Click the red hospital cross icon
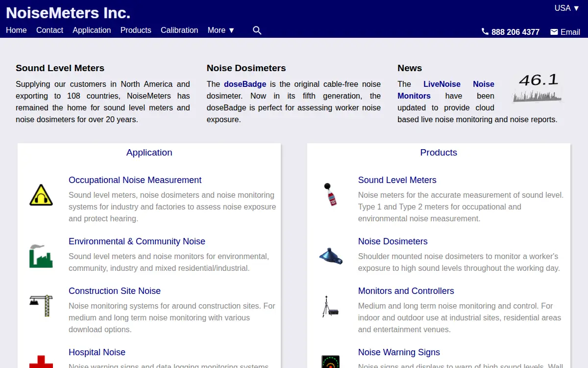This screenshot has height=368, width=588. 41,362
